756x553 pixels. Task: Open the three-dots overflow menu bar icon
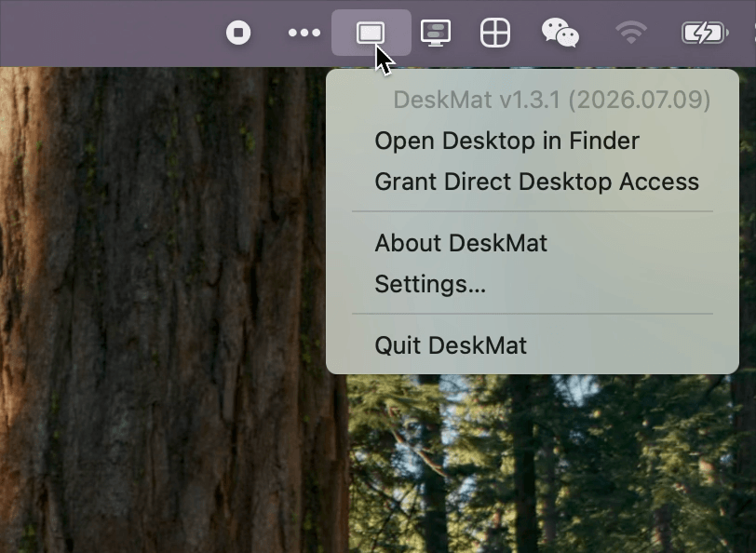tap(304, 33)
